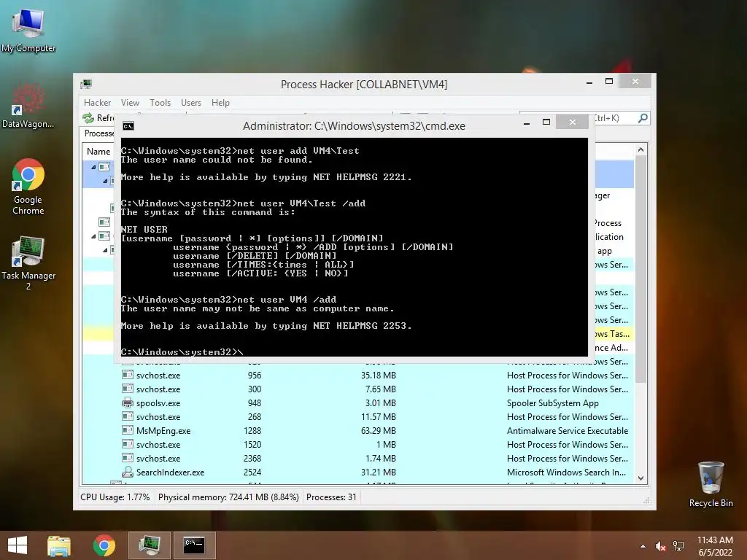Open Task Manager 2 desktop shortcut
The width and height of the screenshot is (747, 560).
(28, 262)
